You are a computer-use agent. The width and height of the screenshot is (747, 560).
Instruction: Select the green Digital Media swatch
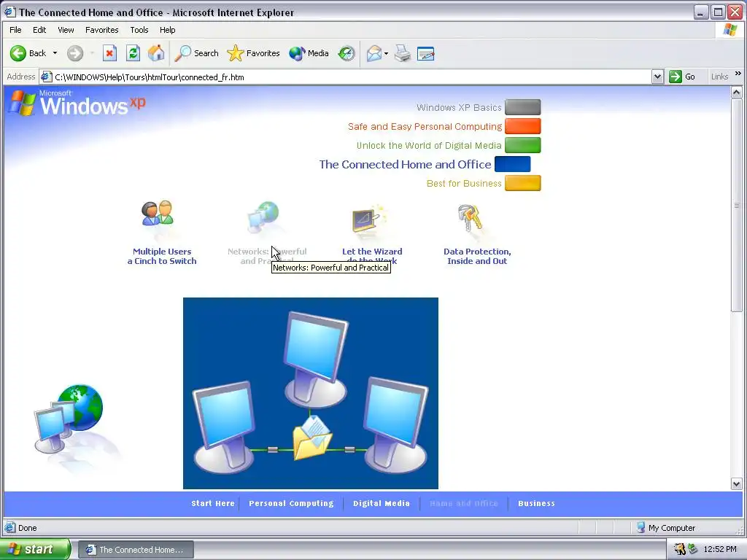pyautogui.click(x=522, y=145)
